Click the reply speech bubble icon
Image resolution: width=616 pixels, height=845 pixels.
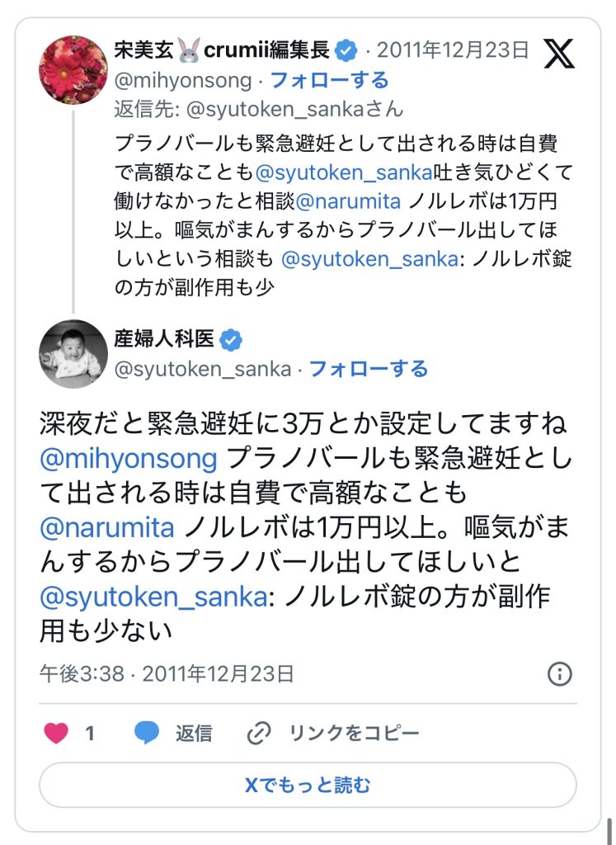[x=147, y=733]
